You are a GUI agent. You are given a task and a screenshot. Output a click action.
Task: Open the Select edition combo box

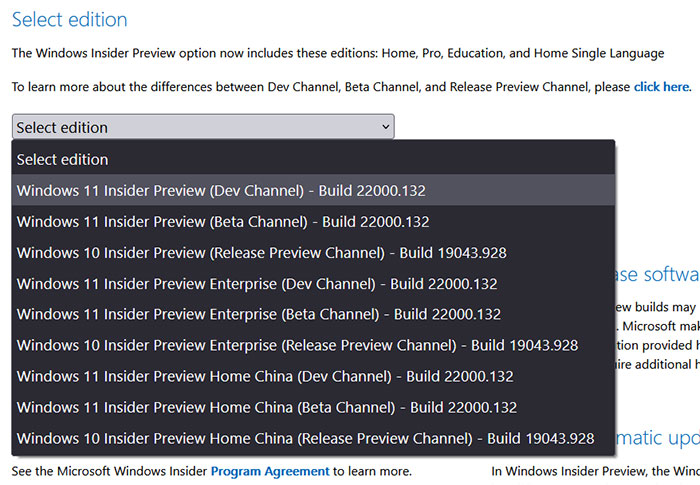(x=203, y=127)
